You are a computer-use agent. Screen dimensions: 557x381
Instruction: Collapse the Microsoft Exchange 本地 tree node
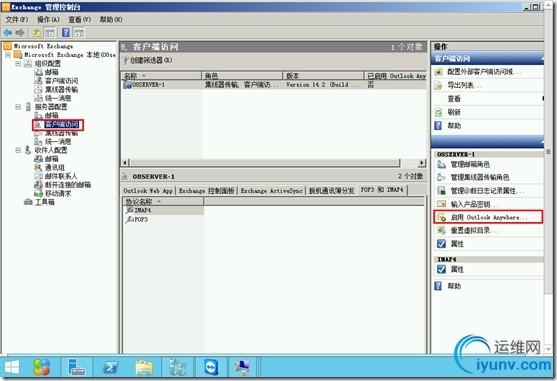pos(8,55)
